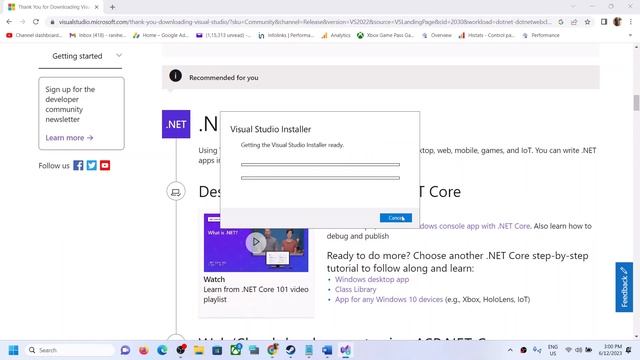Go back in the browser
Image resolution: width=640 pixels, height=360 pixels.
[9, 22]
